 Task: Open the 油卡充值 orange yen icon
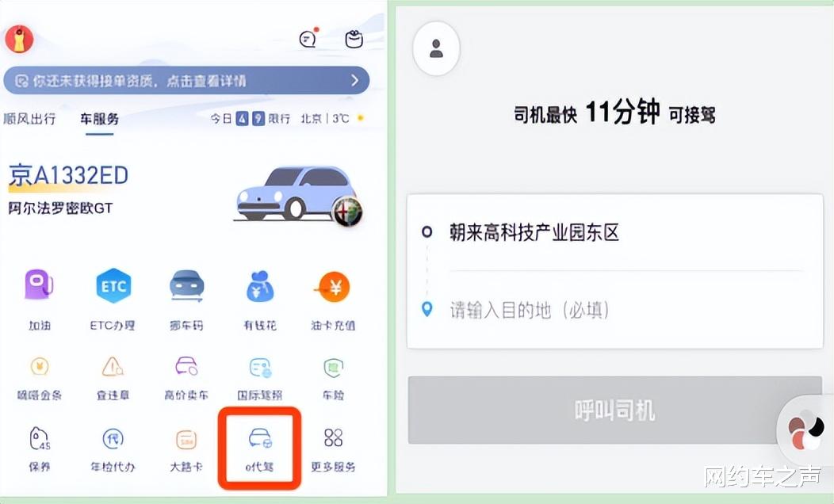[x=333, y=286]
